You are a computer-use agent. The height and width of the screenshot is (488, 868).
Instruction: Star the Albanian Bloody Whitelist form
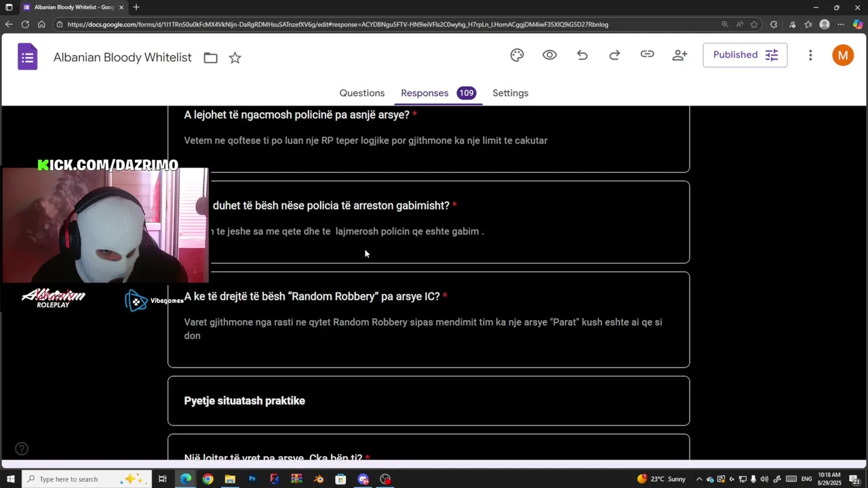click(235, 58)
